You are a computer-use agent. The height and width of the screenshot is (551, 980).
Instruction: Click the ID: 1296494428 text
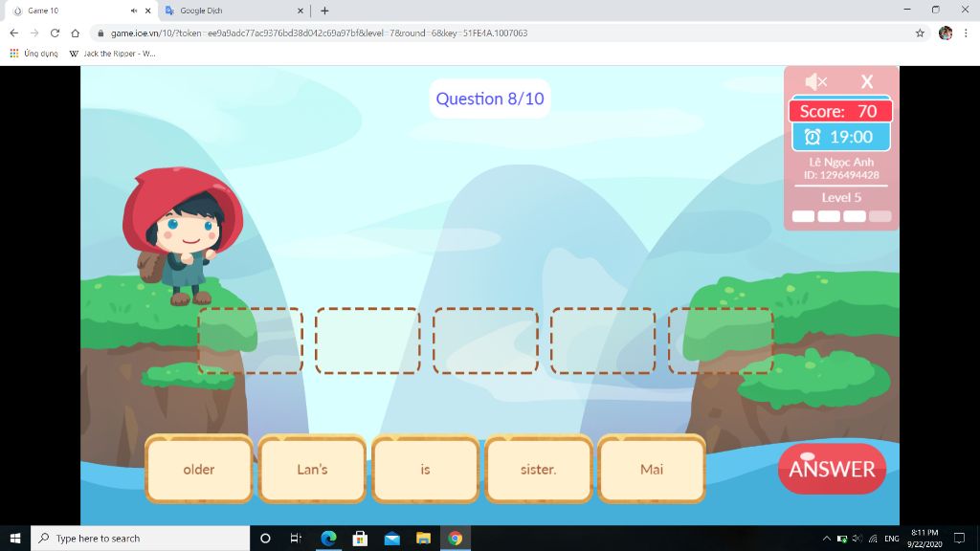[x=841, y=175]
